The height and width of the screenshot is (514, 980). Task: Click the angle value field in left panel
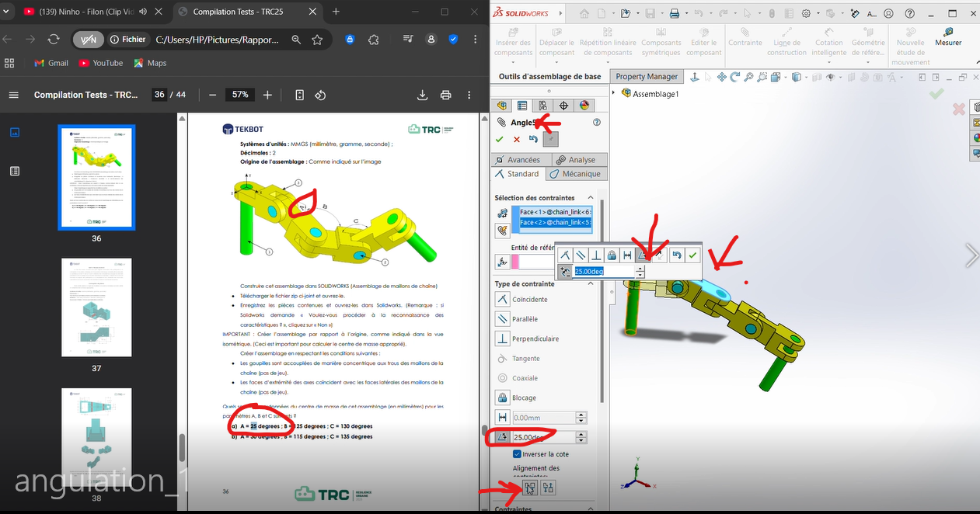coord(545,437)
